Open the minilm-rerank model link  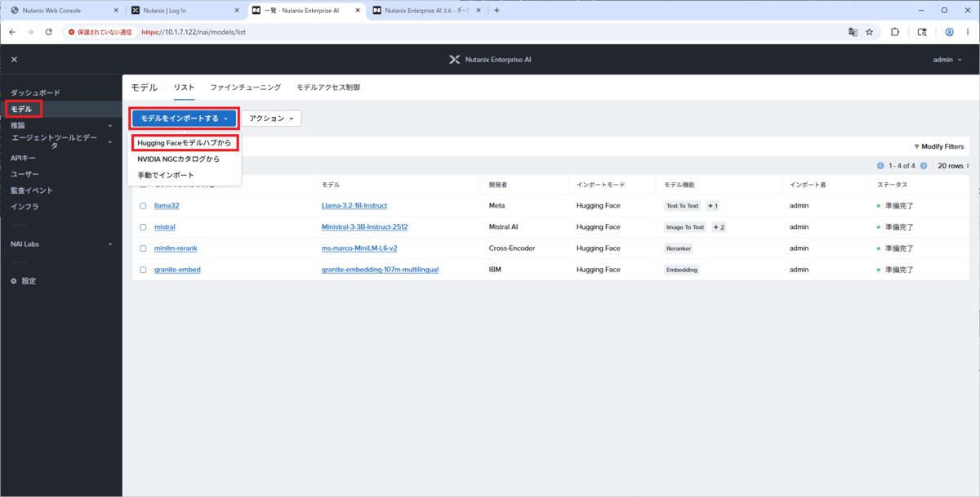point(175,248)
